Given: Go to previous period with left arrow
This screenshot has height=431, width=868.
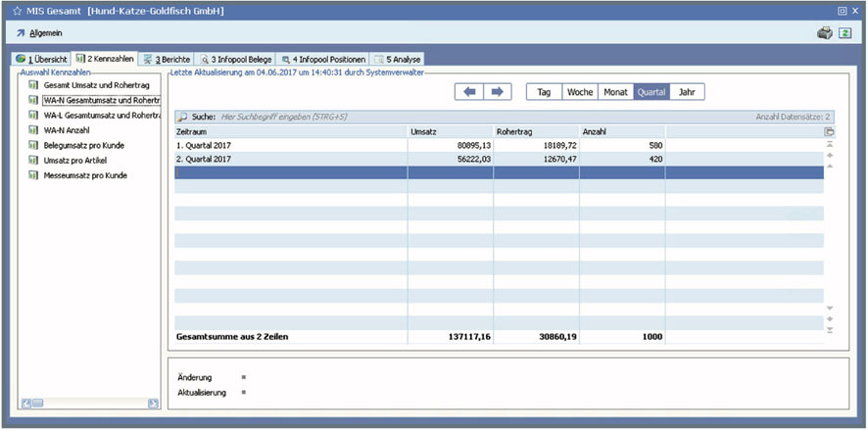Looking at the screenshot, I should 469,92.
